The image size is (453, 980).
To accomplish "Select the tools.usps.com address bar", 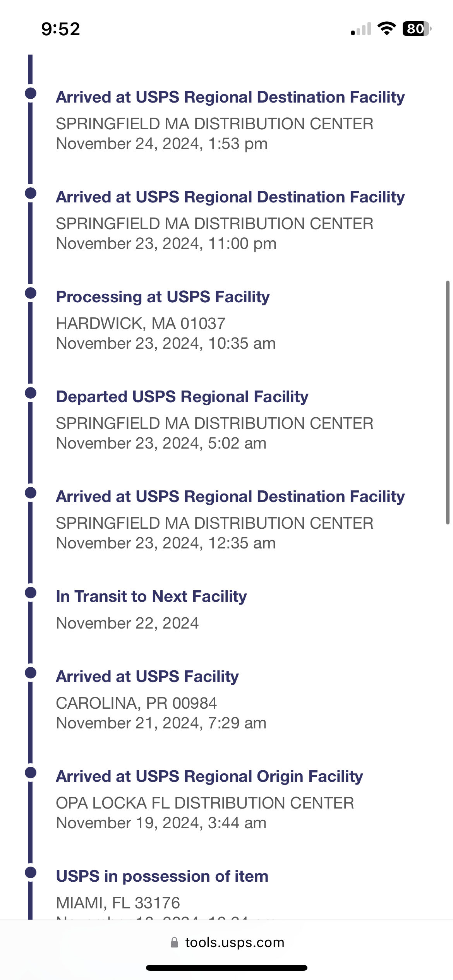I will (x=227, y=942).
